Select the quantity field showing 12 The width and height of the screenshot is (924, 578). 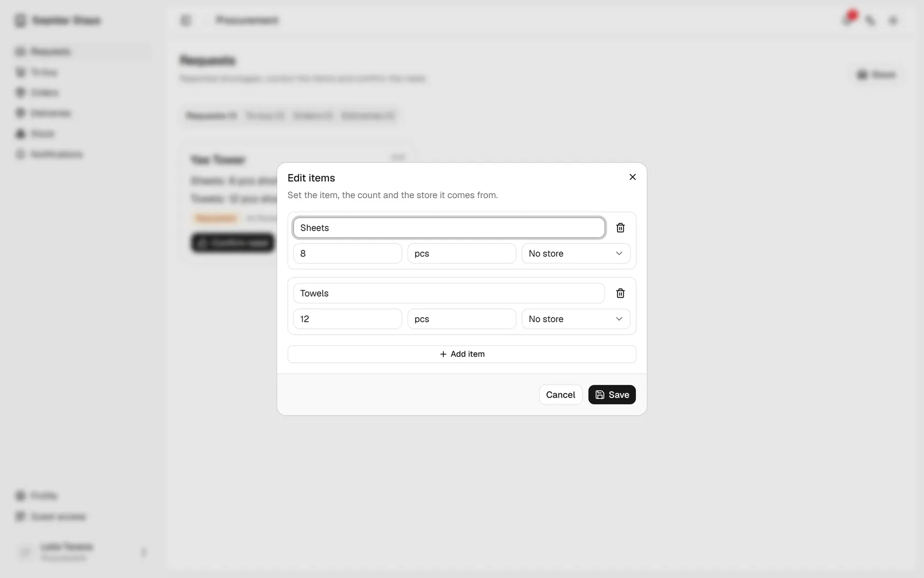(x=348, y=319)
